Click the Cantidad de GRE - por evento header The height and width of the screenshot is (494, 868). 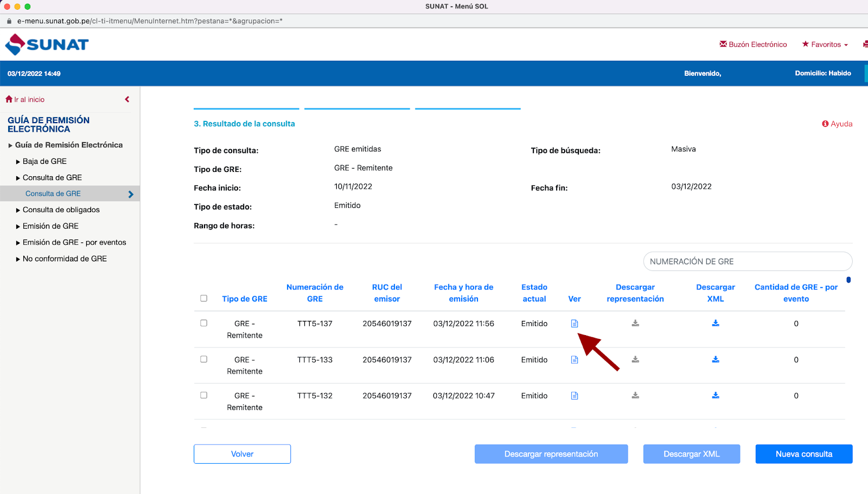click(796, 293)
